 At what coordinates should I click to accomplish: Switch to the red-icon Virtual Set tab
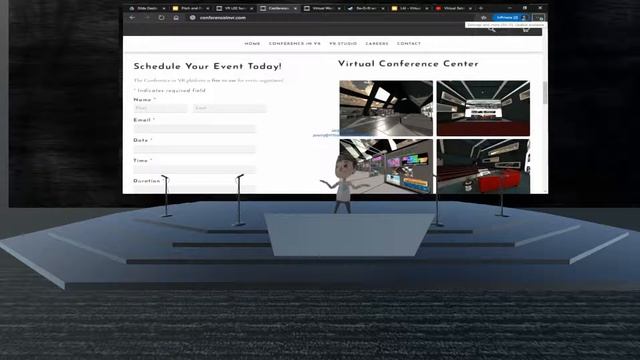[x=454, y=8]
